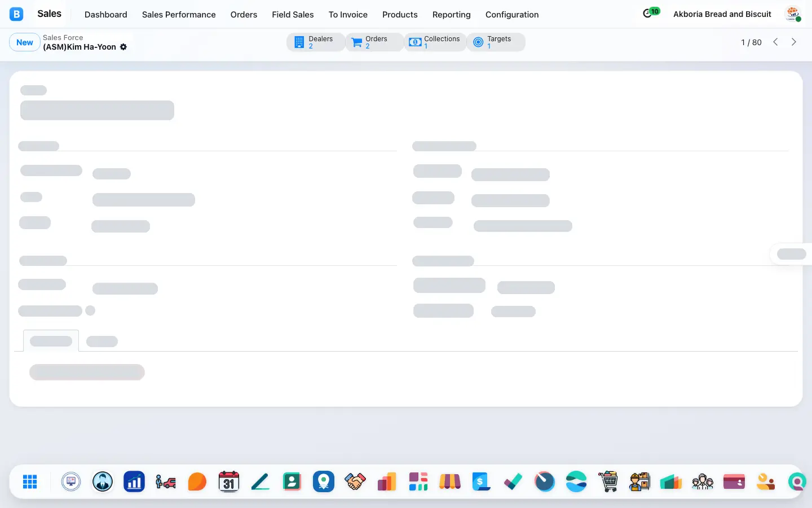
Task: Open the green contact card app icon
Action: coord(292,481)
